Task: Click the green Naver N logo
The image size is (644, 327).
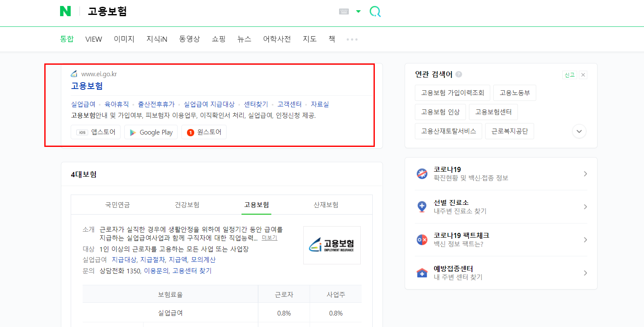Action: tap(65, 11)
